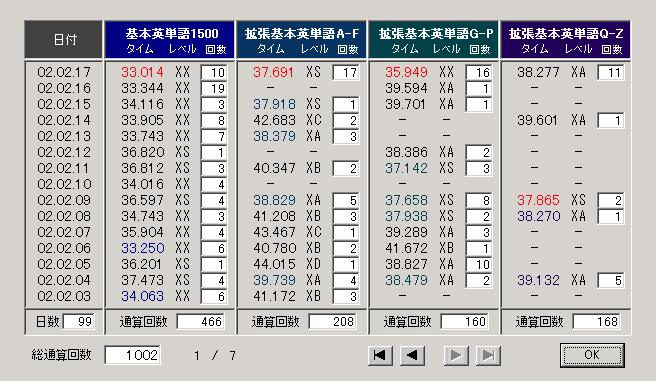Select the date 02.02.06
The width and height of the screenshot is (656, 381).
coord(64,248)
